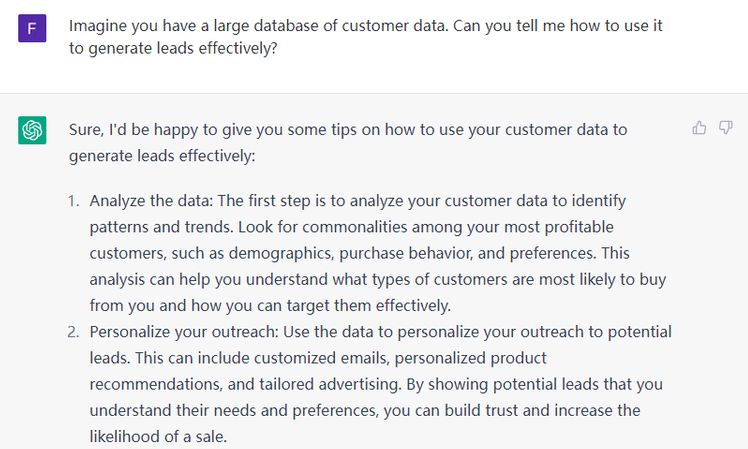Click the list number "2."

74,331
